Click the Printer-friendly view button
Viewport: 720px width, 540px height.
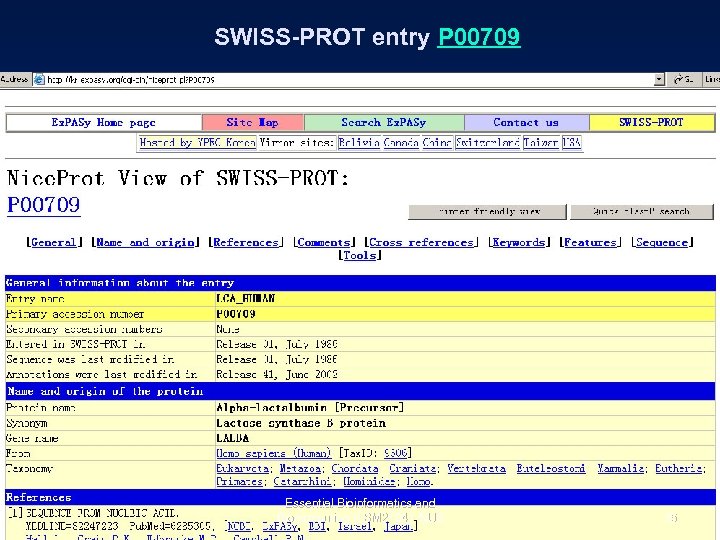[487, 212]
